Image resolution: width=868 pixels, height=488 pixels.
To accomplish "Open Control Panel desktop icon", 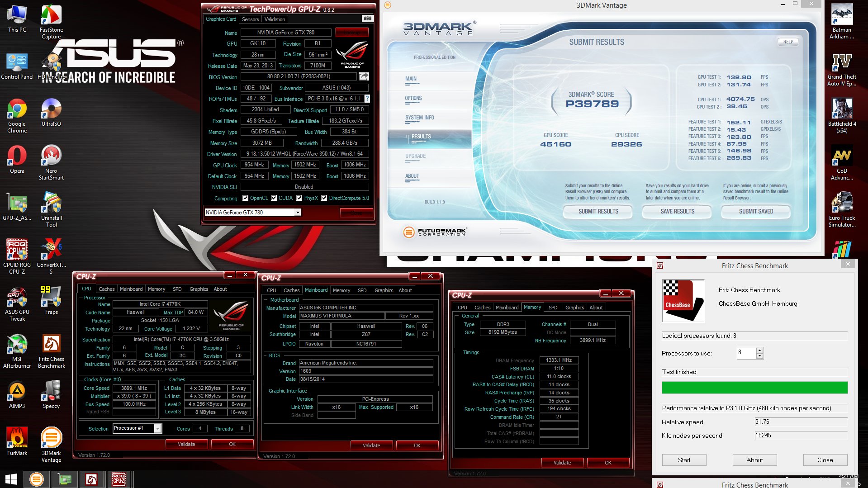I will click(x=17, y=66).
